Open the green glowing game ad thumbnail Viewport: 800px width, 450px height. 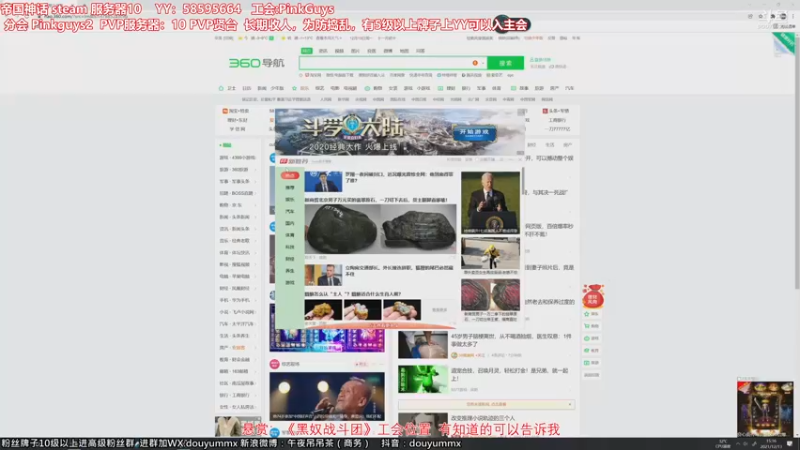click(423, 379)
